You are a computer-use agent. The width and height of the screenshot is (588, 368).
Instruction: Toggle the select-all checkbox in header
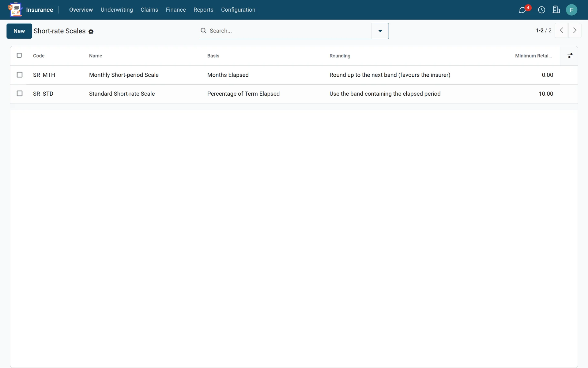point(19,55)
